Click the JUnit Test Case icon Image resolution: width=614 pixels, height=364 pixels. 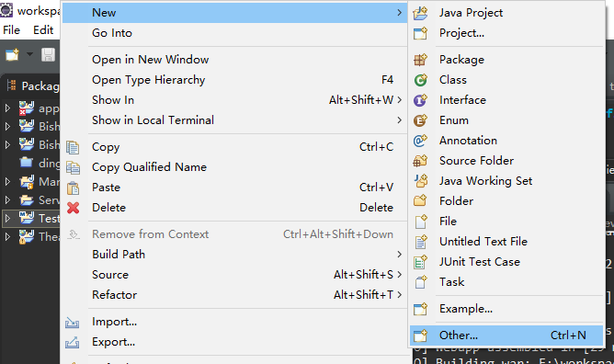(421, 262)
